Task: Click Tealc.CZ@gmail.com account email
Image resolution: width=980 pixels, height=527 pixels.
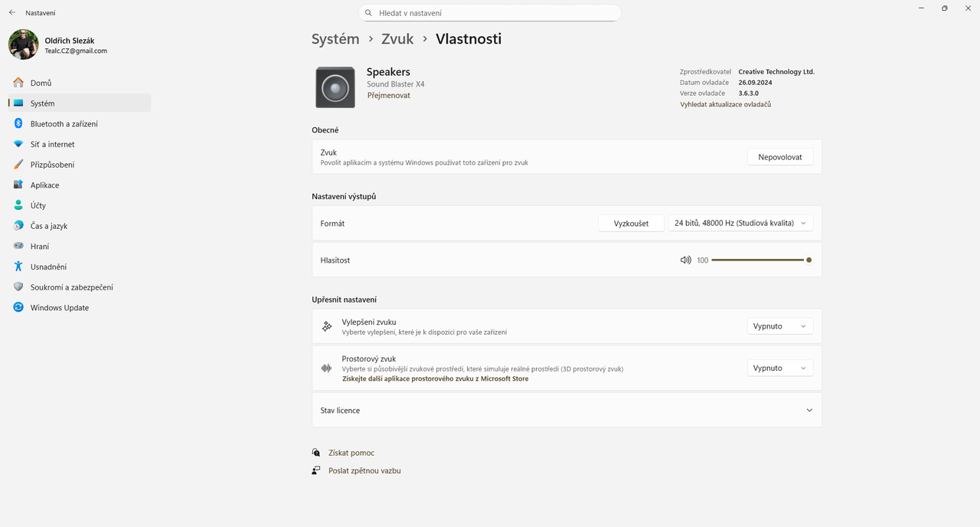Action: 76,51
